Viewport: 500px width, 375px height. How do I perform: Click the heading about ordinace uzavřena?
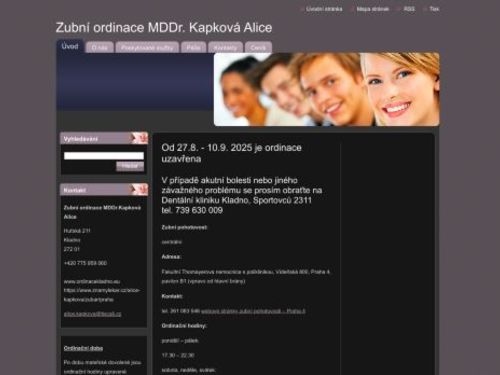pyautogui.click(x=231, y=153)
